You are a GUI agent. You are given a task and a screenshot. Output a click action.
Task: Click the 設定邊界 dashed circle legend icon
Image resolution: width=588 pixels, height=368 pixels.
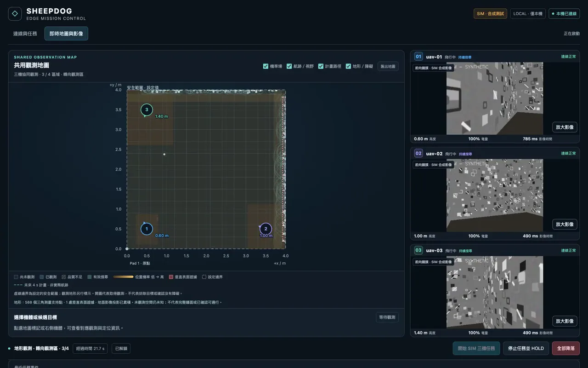(x=204, y=277)
